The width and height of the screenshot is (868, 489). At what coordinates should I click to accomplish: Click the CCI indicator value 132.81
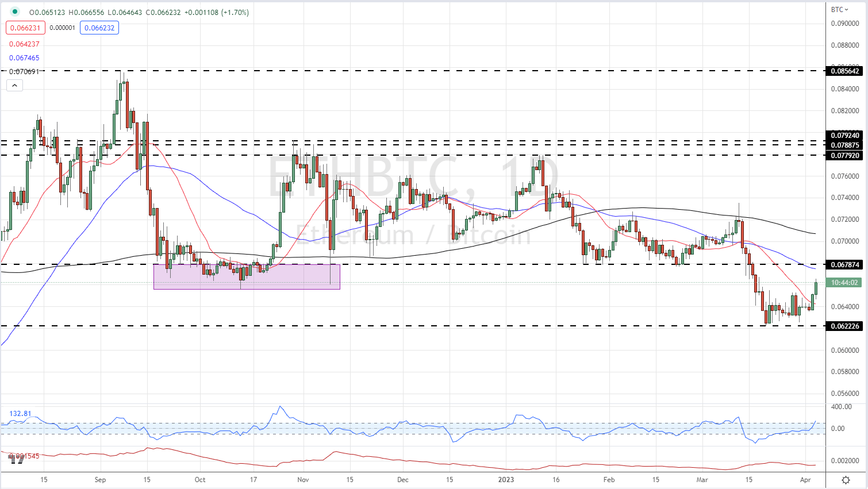click(20, 414)
